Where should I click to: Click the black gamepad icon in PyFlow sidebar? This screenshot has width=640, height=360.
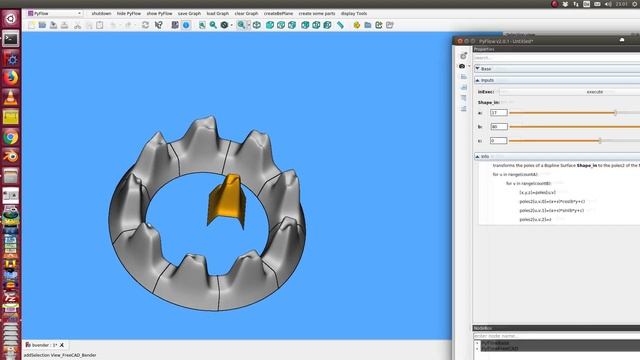(x=462, y=66)
